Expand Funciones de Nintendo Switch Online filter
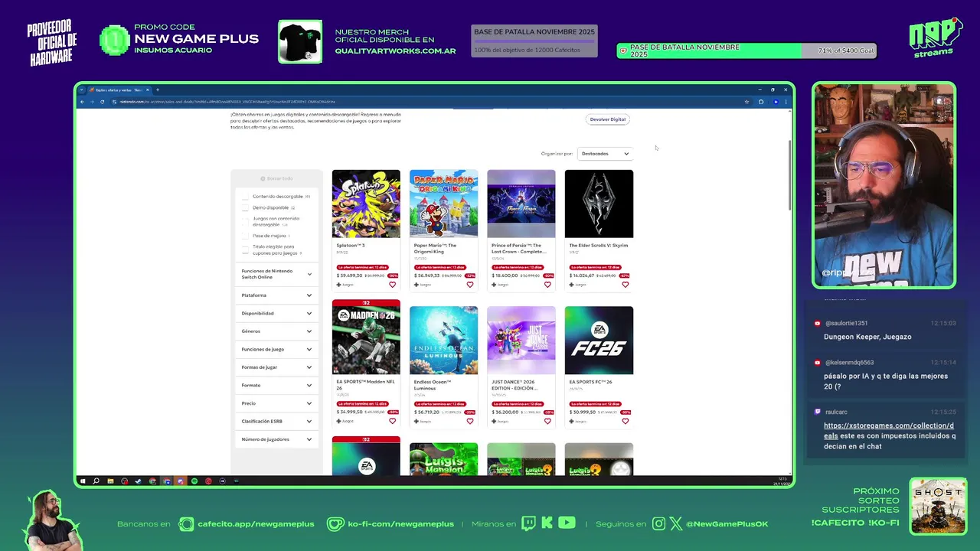 click(x=276, y=274)
